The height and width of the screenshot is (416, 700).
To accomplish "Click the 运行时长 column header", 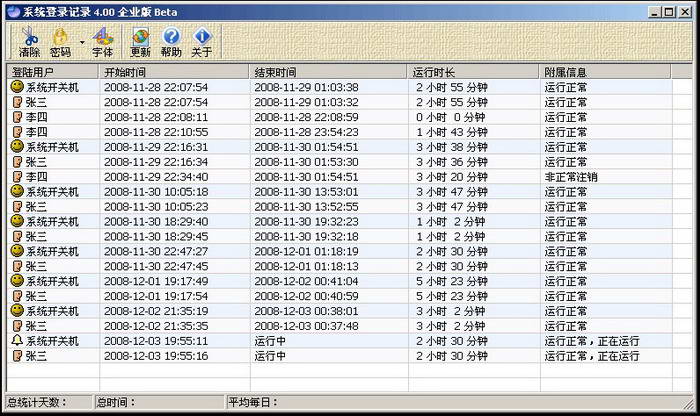I will (x=473, y=72).
